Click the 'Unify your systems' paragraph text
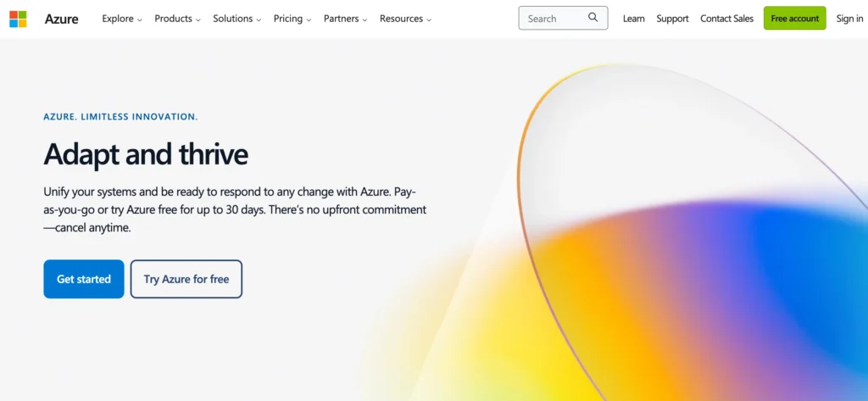 (x=236, y=210)
